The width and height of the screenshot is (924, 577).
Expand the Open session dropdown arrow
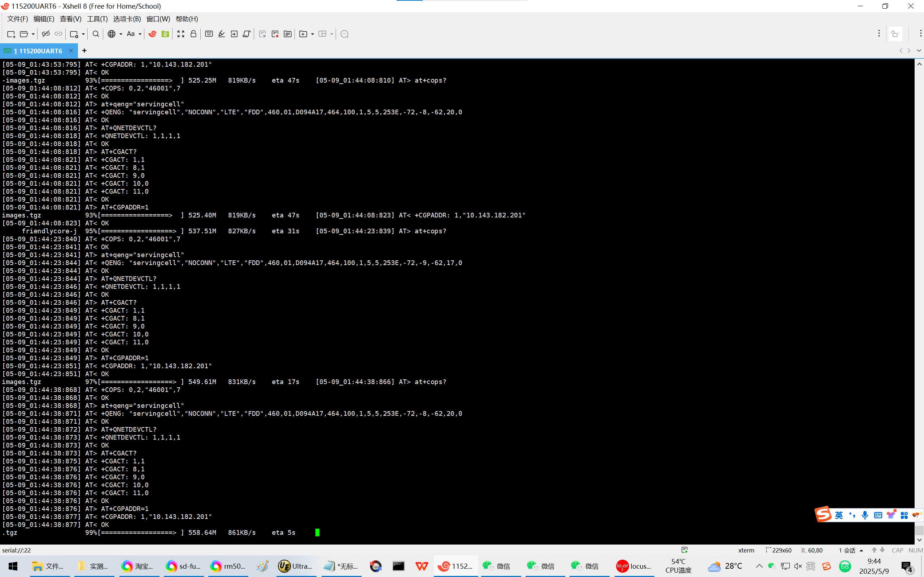33,34
